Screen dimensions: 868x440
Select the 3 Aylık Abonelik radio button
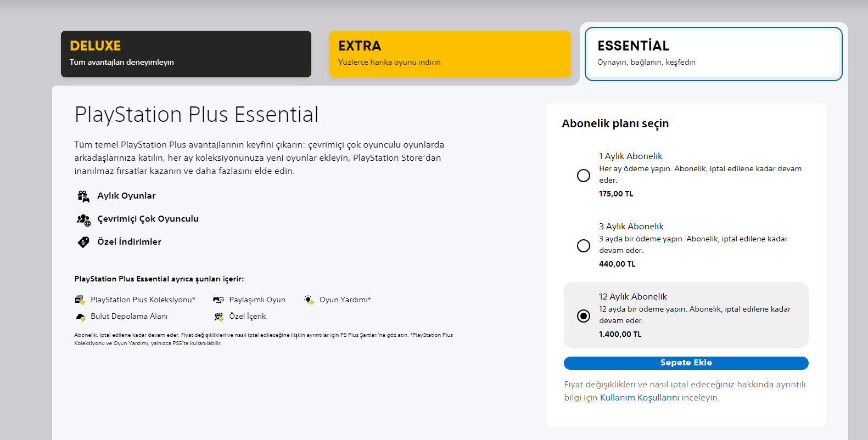pyautogui.click(x=584, y=246)
